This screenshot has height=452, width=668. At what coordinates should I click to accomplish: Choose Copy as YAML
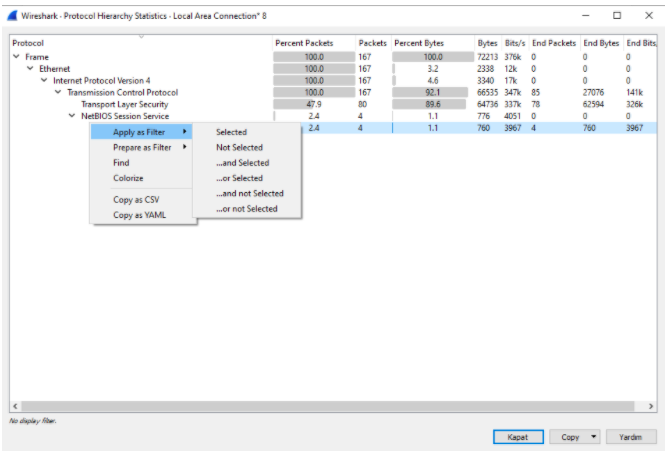click(139, 215)
